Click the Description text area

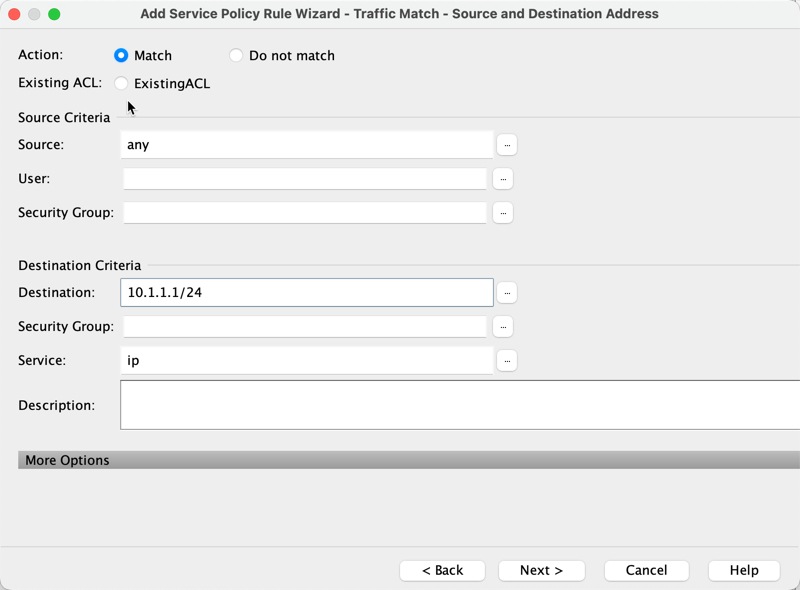pos(460,405)
